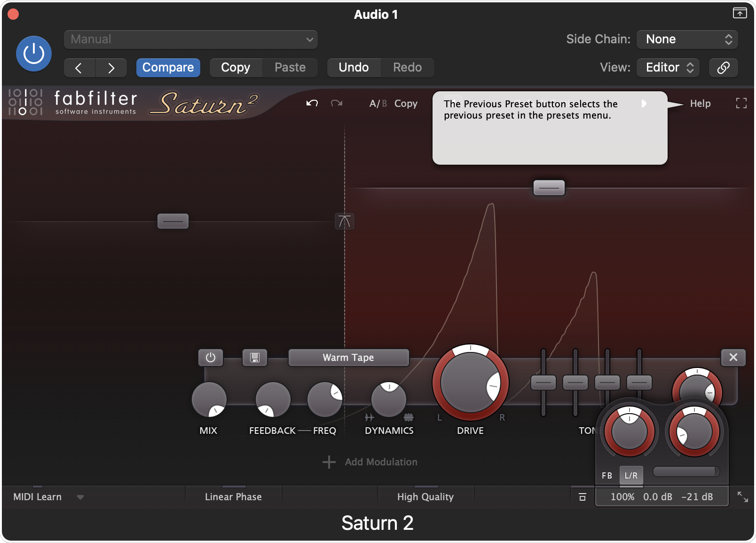Click the FabFilter redo arrow icon

click(x=337, y=103)
